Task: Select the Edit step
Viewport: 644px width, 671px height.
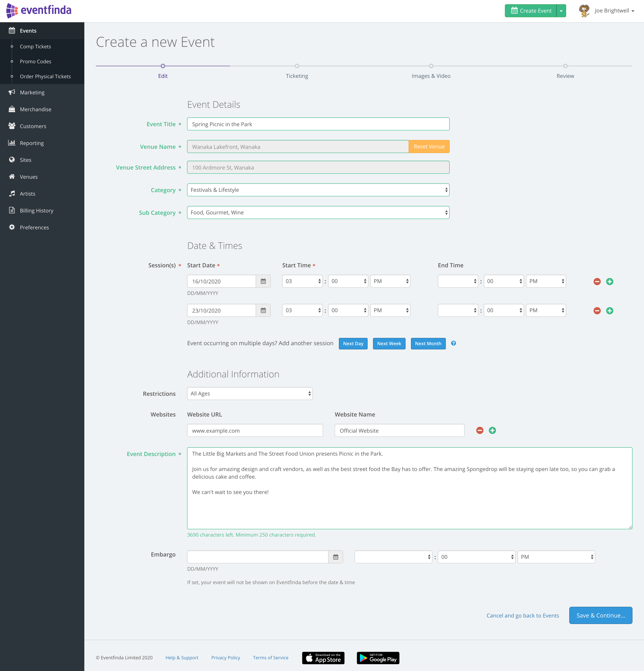Action: point(163,71)
